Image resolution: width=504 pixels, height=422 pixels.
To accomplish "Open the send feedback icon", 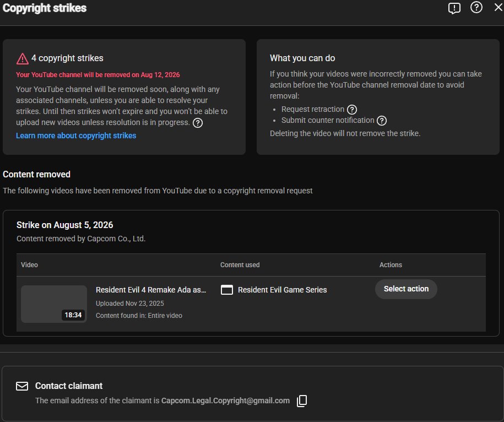I will click(x=454, y=8).
